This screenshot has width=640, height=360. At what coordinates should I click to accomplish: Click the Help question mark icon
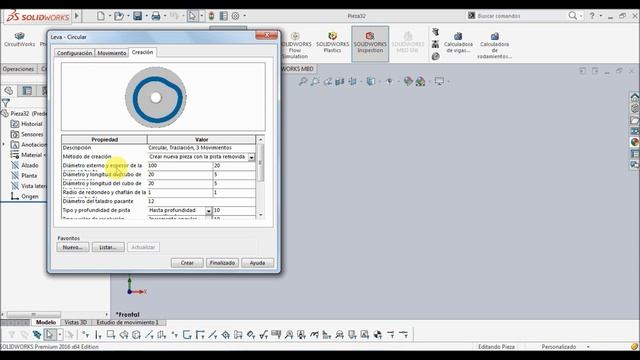[592, 16]
